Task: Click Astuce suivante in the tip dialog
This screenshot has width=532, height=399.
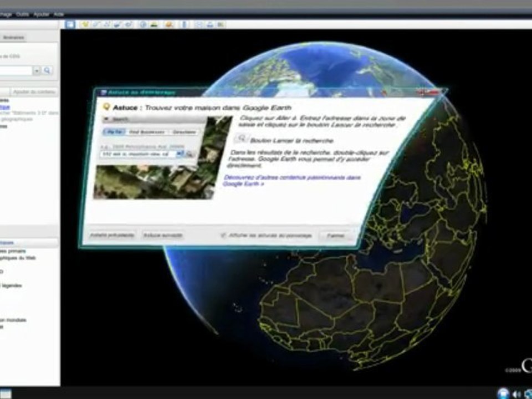Action: pyautogui.click(x=163, y=235)
